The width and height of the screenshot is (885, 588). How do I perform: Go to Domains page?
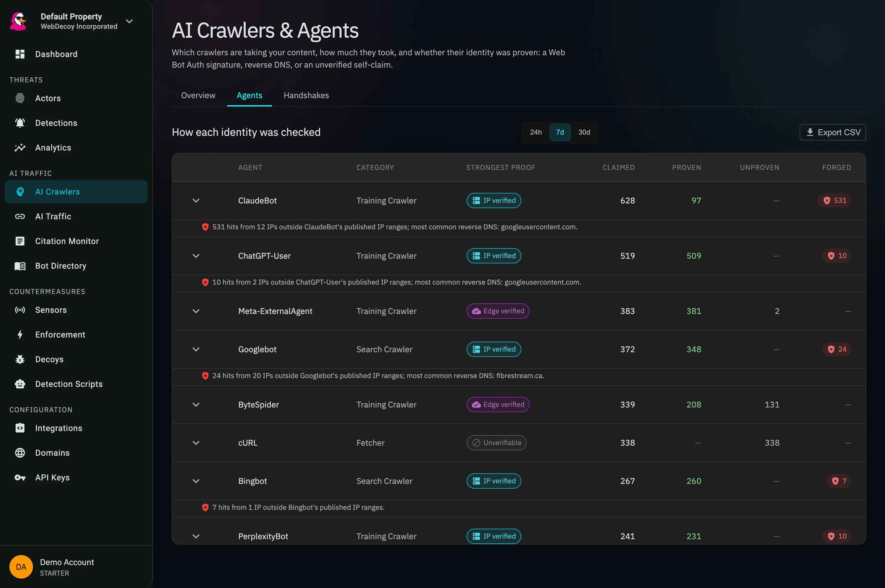click(x=76, y=453)
